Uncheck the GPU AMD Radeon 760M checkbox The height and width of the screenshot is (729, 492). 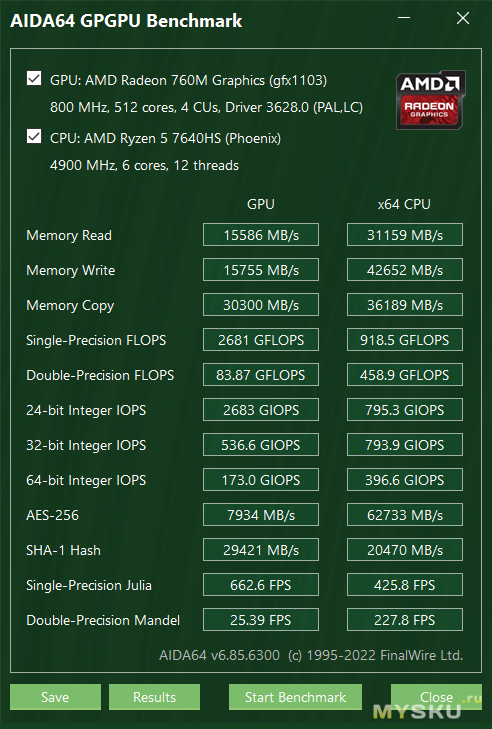[x=34, y=78]
